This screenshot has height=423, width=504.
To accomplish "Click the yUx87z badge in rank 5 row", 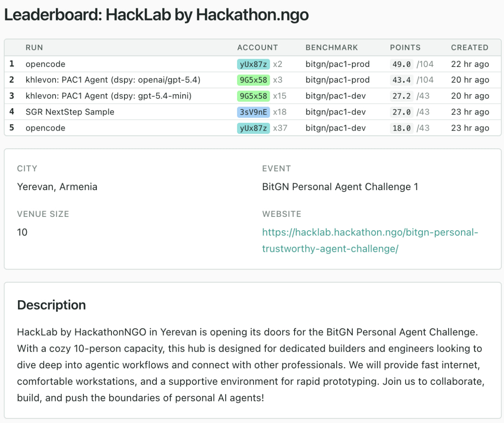I will coord(253,128).
